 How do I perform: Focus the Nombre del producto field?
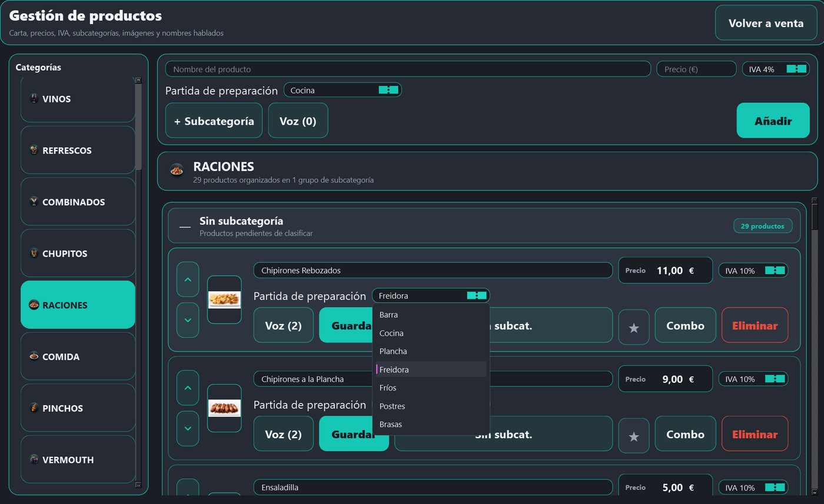[x=408, y=69]
